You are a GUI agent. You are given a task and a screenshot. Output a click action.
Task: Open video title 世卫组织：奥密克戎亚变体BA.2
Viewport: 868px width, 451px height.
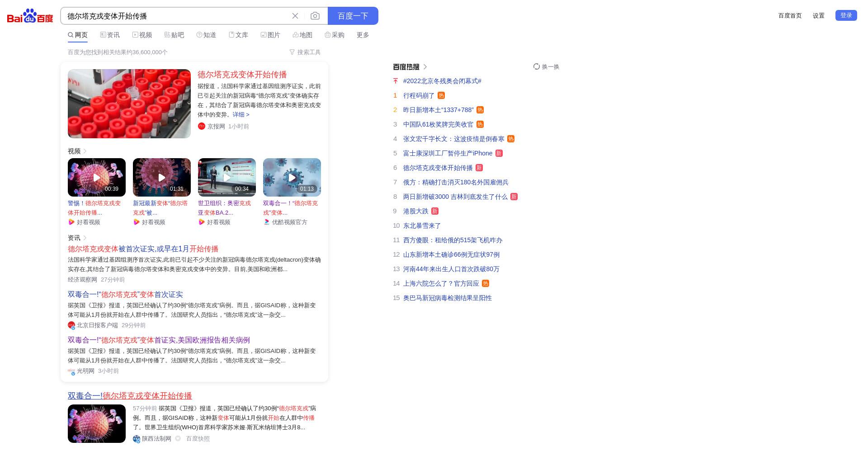point(225,208)
